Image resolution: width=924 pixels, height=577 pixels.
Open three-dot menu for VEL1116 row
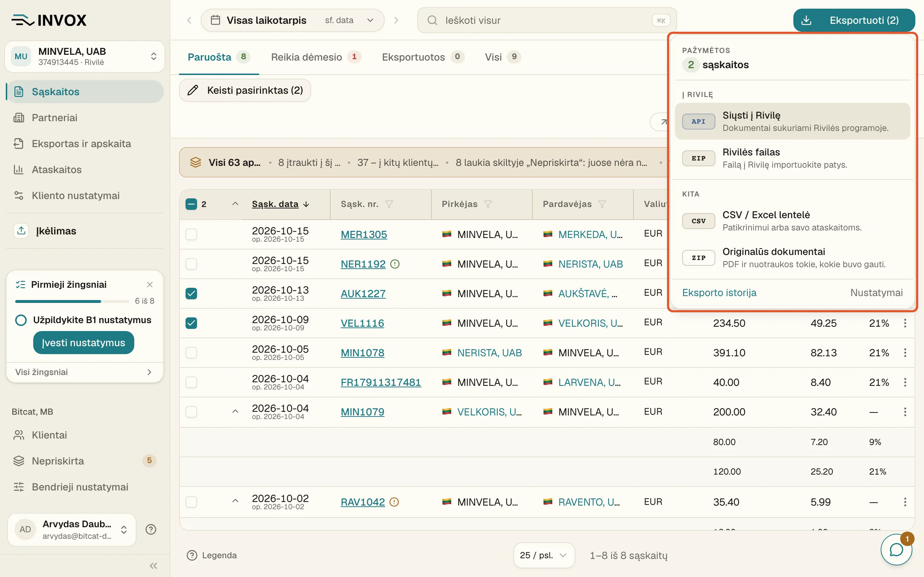click(x=905, y=323)
